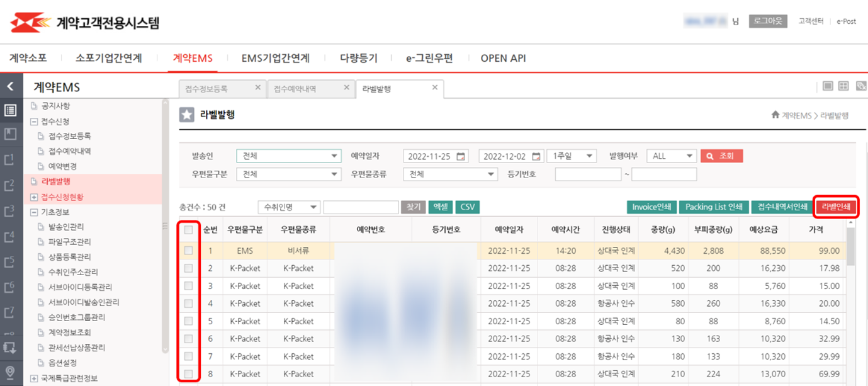Check the row 8 checkbox
868x386 pixels.
coord(188,374)
